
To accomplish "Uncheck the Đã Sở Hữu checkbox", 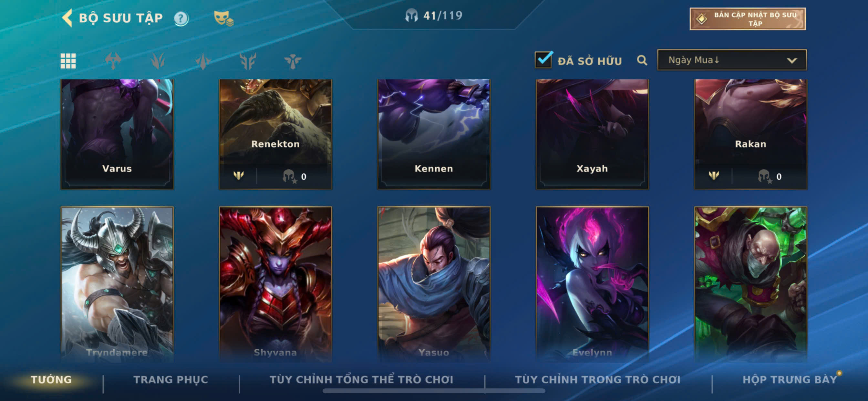I will pos(543,60).
